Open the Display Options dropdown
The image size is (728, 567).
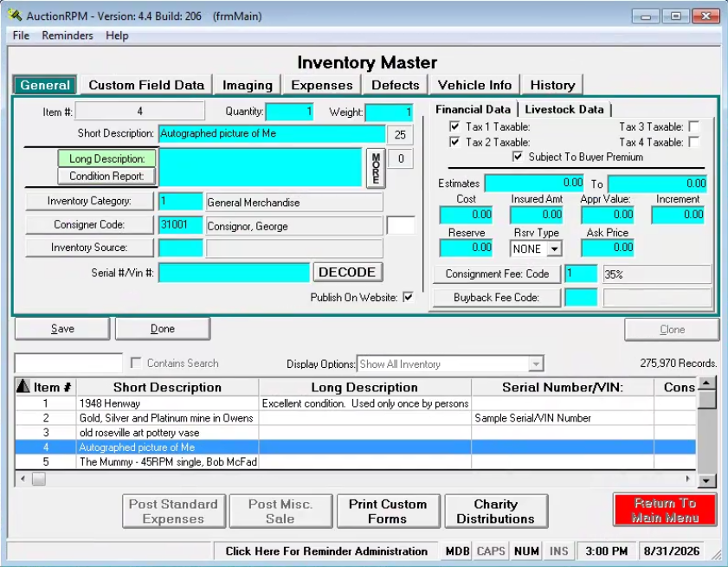click(536, 364)
